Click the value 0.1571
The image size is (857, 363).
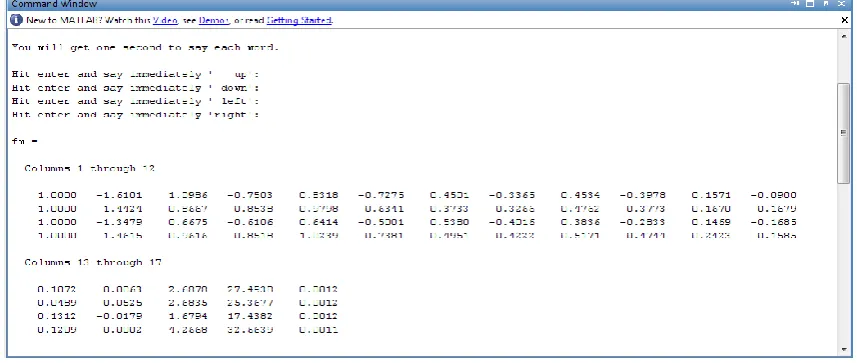click(x=711, y=195)
